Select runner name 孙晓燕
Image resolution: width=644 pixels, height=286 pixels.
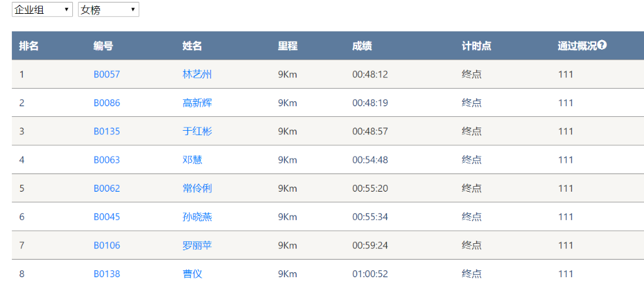coord(197,217)
